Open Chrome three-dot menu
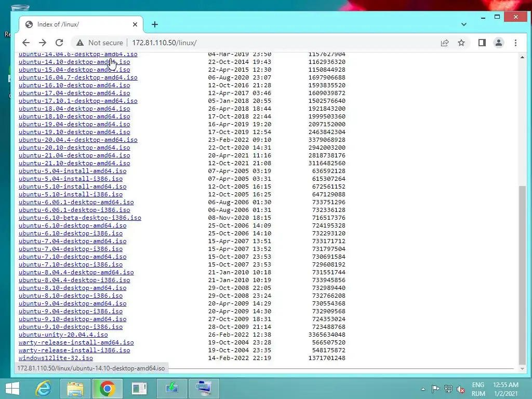 click(515, 43)
